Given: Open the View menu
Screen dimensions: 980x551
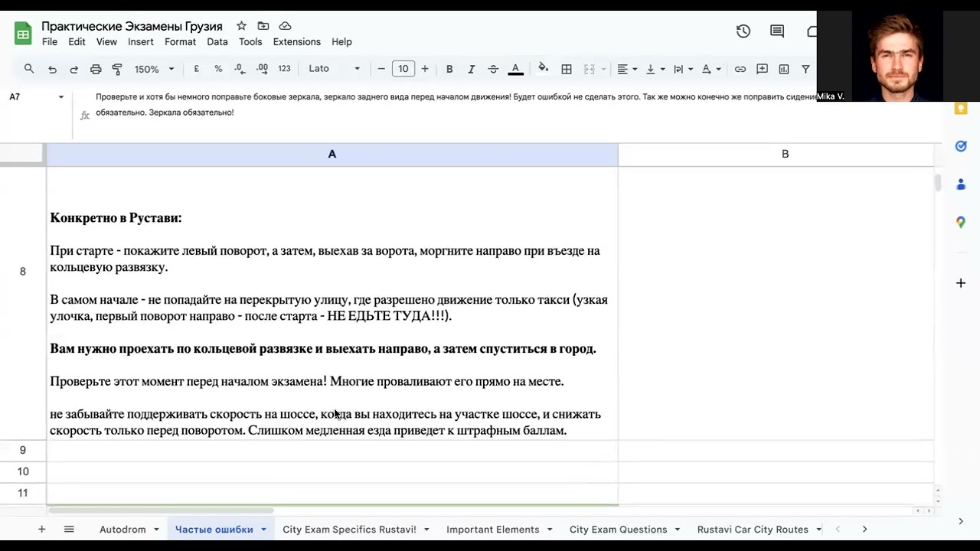Looking at the screenshot, I should tap(106, 42).
